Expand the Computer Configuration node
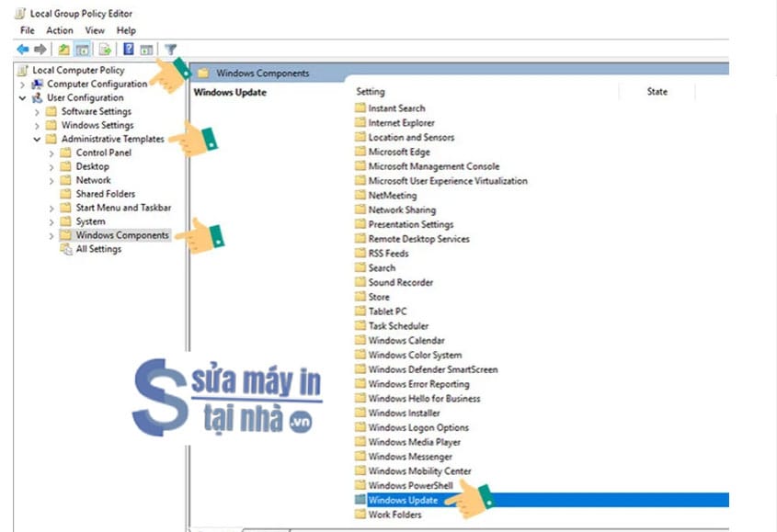This screenshot has height=532, width=777. click(22, 85)
